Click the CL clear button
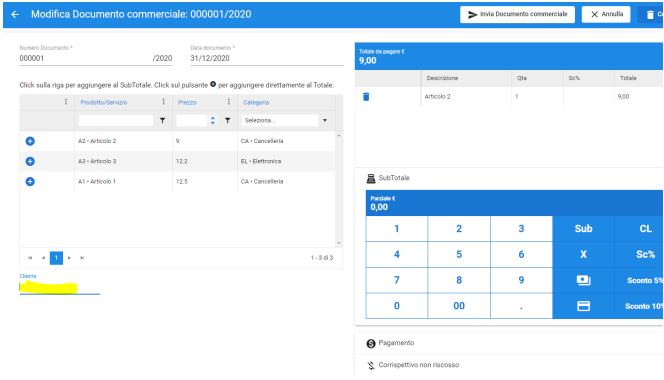 point(639,229)
